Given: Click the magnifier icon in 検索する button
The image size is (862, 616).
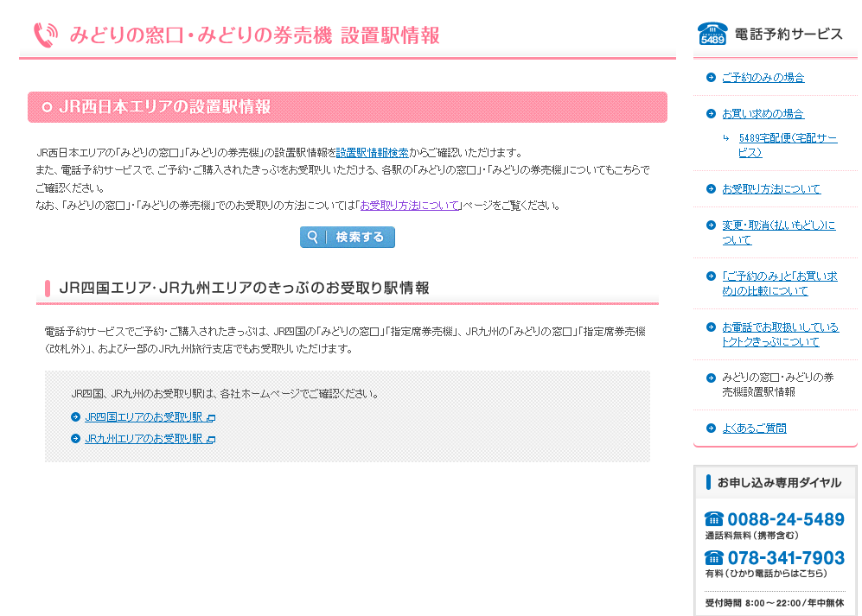Looking at the screenshot, I should pyautogui.click(x=313, y=237).
